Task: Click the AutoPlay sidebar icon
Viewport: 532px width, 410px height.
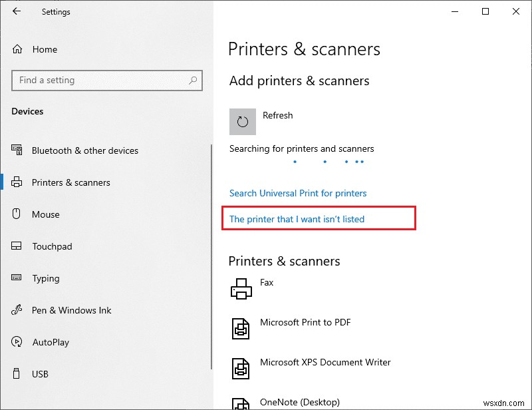Action: pyautogui.click(x=16, y=342)
